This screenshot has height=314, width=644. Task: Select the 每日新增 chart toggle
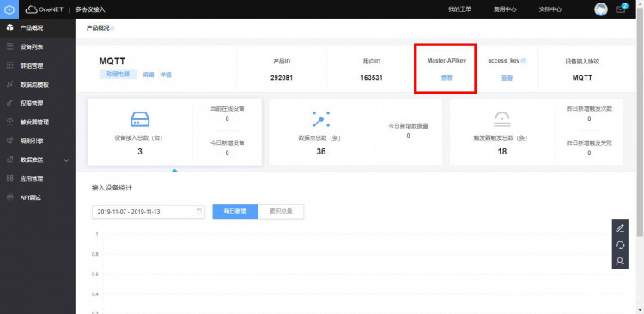235,211
